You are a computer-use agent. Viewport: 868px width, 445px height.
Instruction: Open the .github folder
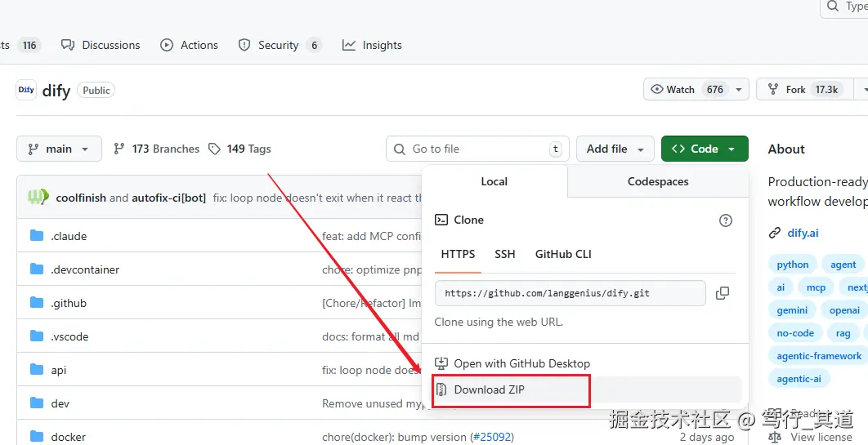tap(69, 303)
